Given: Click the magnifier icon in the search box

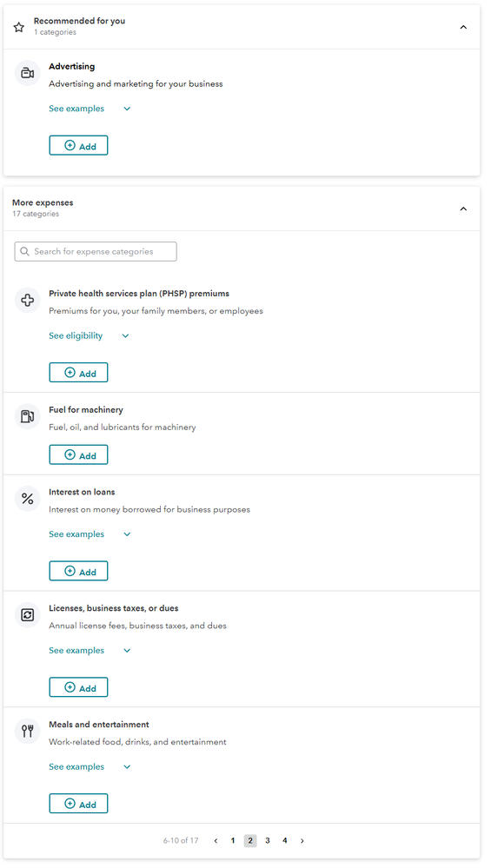Looking at the screenshot, I should coord(24,251).
